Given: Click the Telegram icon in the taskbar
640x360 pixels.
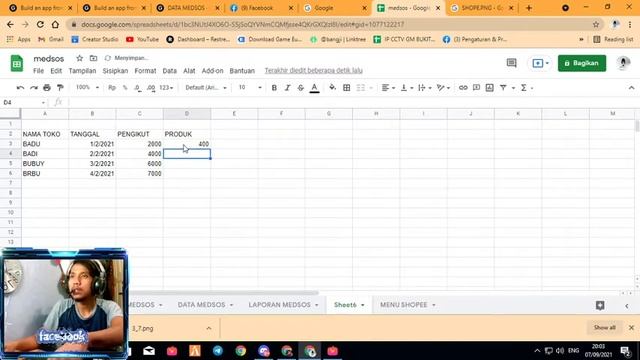Looking at the screenshot, I should click(218, 351).
